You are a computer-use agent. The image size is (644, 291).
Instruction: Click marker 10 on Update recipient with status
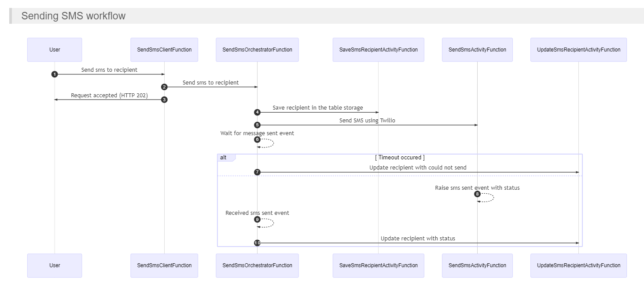[x=258, y=243]
